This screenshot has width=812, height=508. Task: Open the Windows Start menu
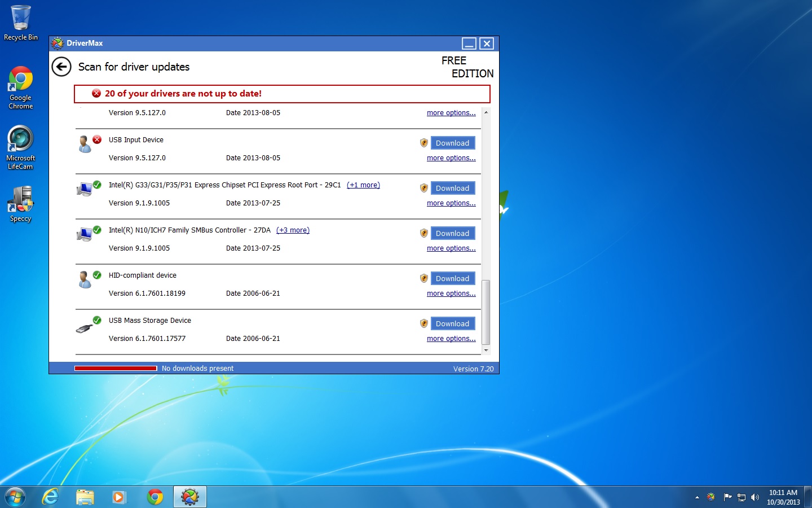[15, 497]
